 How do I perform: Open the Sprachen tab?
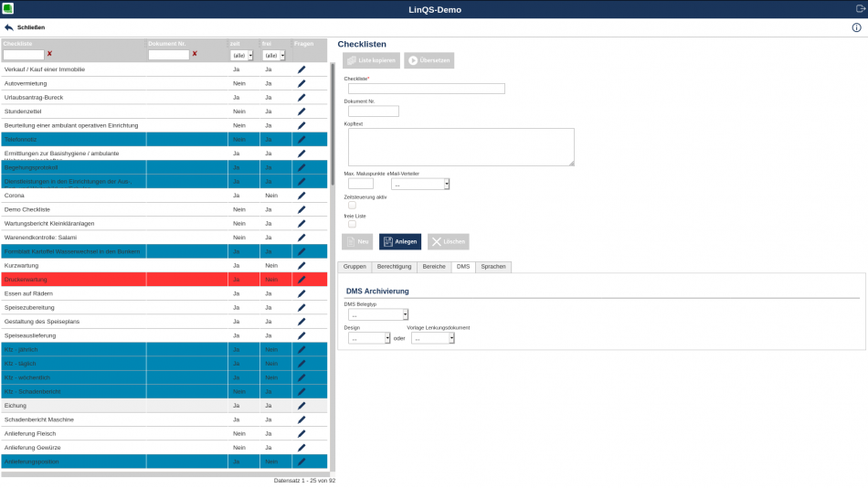tap(493, 267)
